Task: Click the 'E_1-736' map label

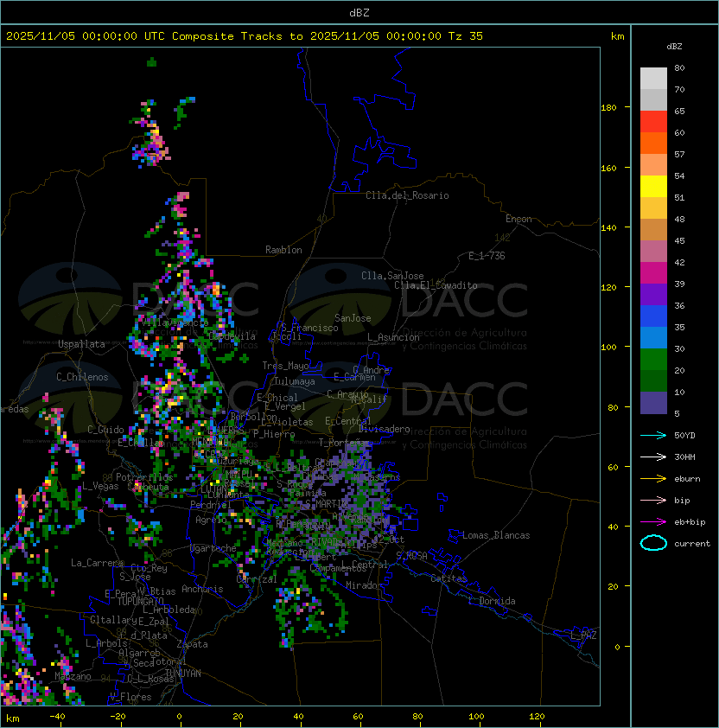Action: [487, 256]
